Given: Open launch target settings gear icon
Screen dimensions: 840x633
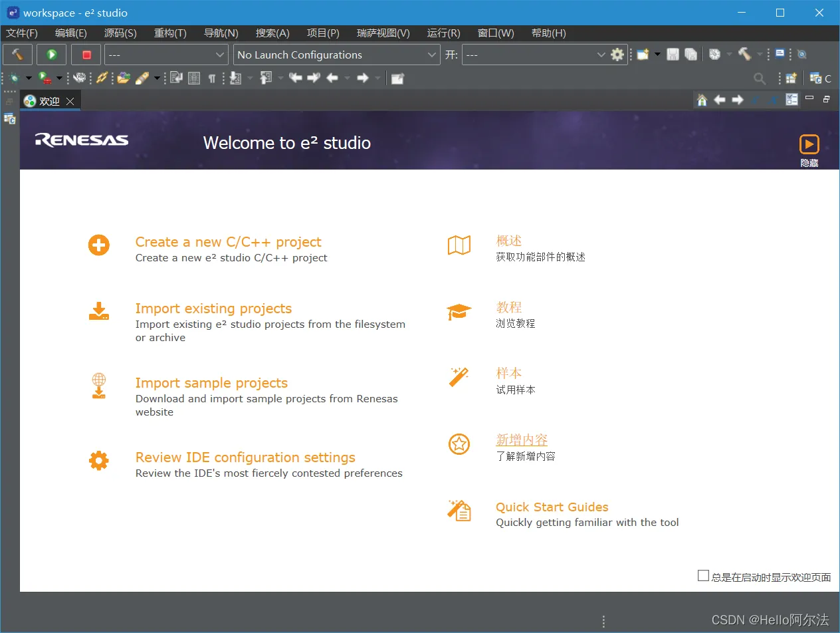Looking at the screenshot, I should [618, 55].
